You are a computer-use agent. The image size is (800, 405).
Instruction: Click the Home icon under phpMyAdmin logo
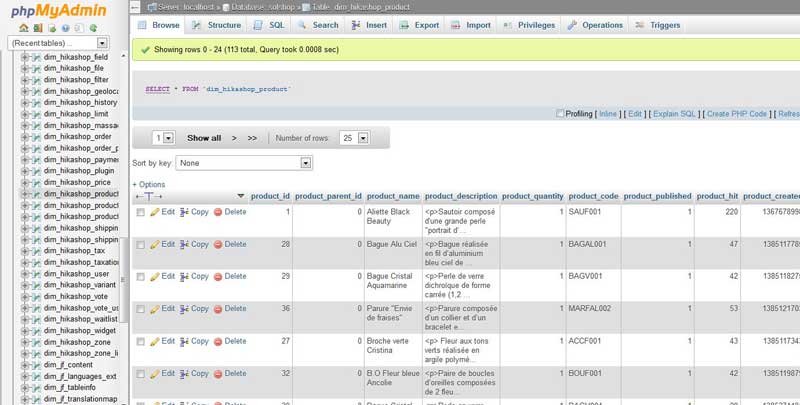pos(24,28)
